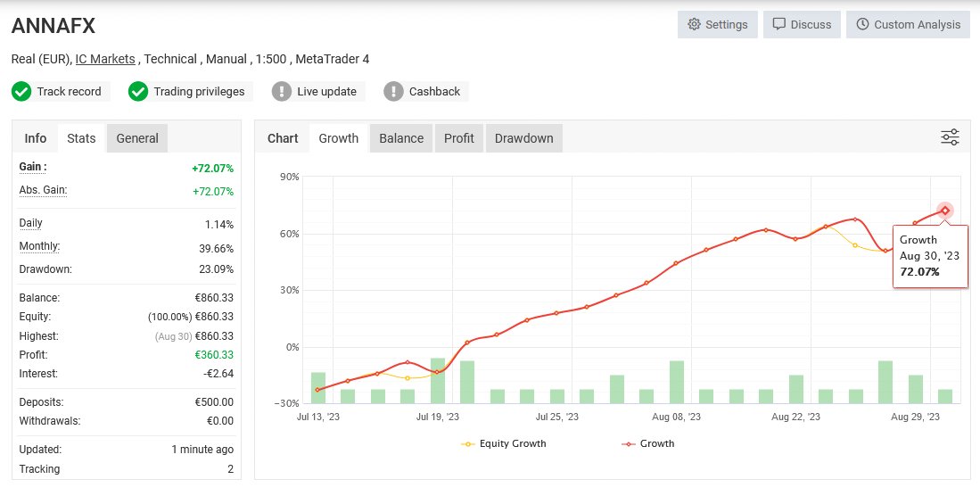Open the IC Markets broker link

click(105, 59)
